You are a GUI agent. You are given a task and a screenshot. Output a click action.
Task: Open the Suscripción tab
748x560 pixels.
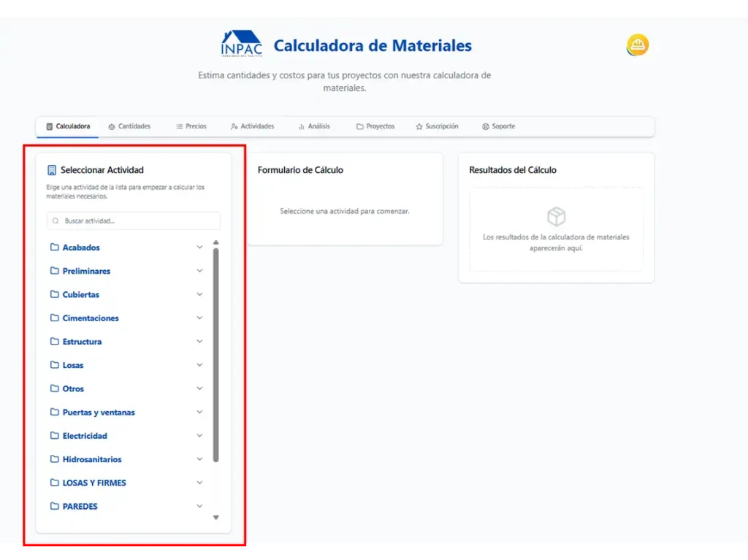(x=437, y=126)
